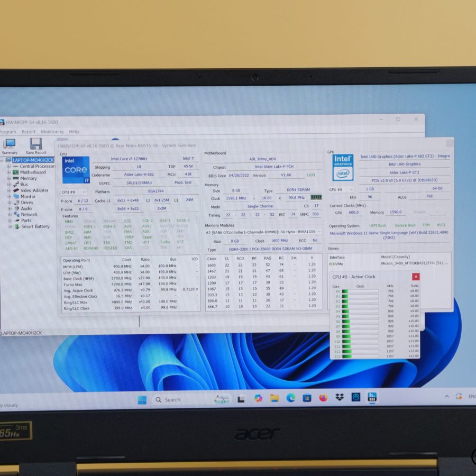Click the Ports connector icon in the tree

point(17,221)
